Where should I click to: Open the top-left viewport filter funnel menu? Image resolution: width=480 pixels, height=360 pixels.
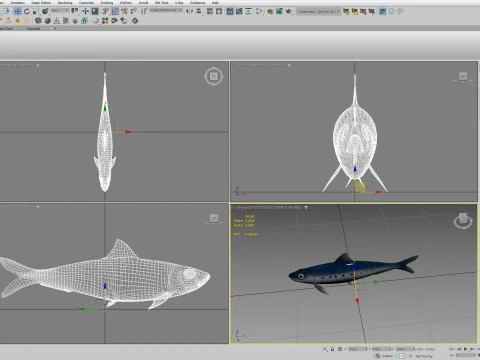pyautogui.click(x=38, y=66)
